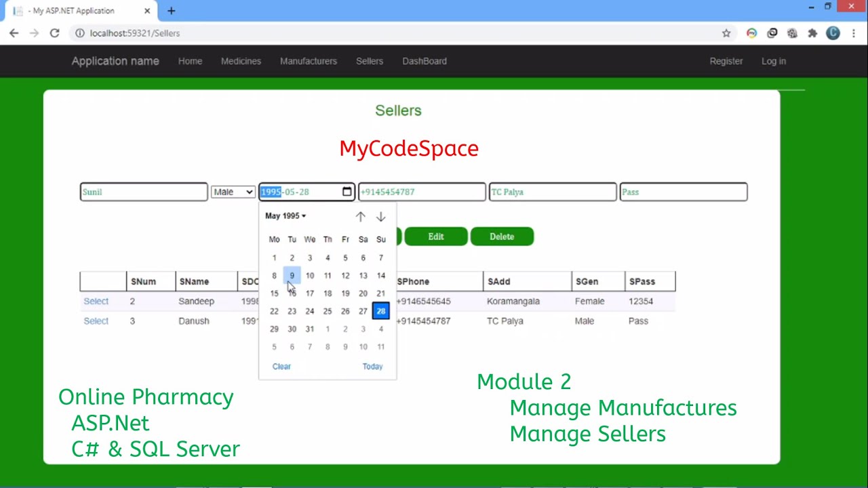Select the Sandeep row's Select link
The width and height of the screenshot is (868, 488).
coord(96,301)
